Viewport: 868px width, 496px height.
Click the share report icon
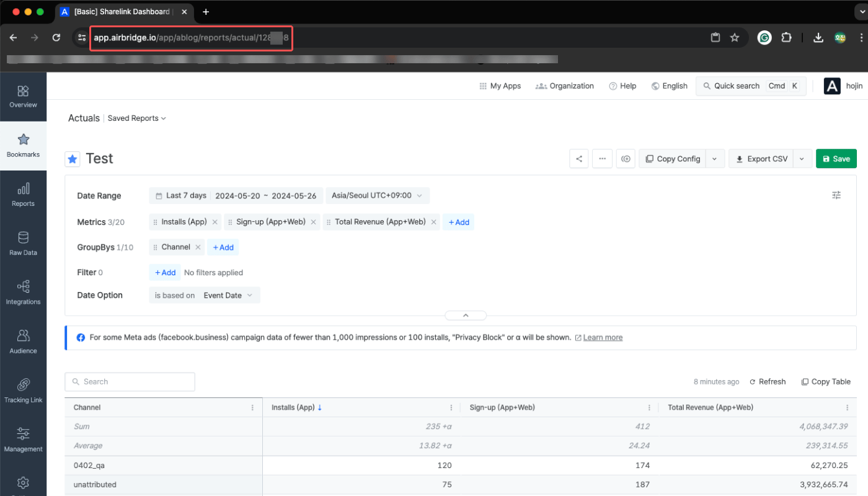(x=579, y=159)
